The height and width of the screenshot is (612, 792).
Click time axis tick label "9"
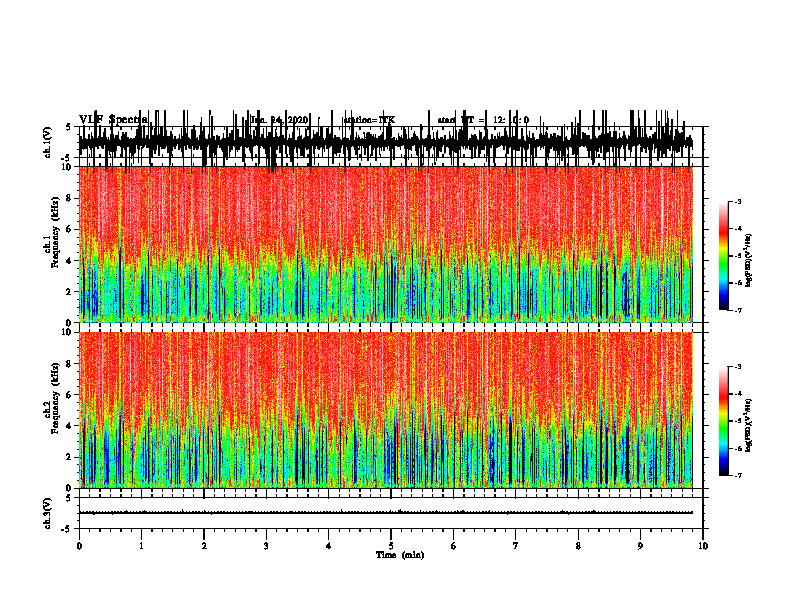coord(640,546)
